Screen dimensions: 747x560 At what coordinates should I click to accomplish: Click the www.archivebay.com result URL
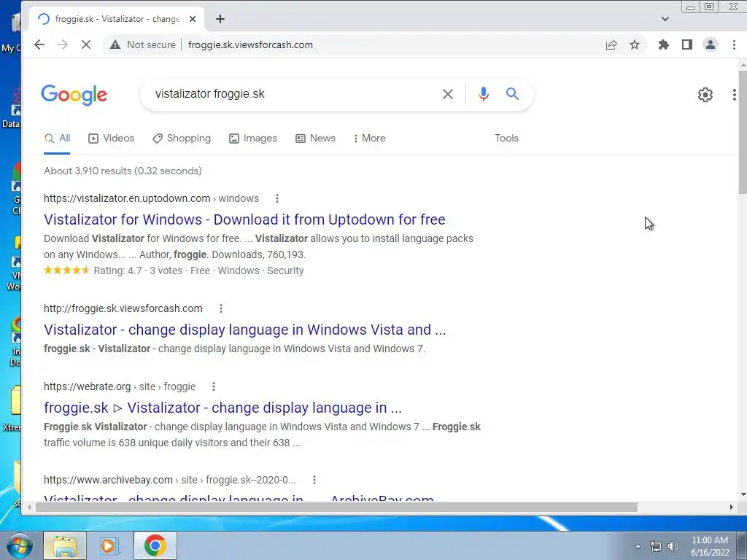[169, 480]
